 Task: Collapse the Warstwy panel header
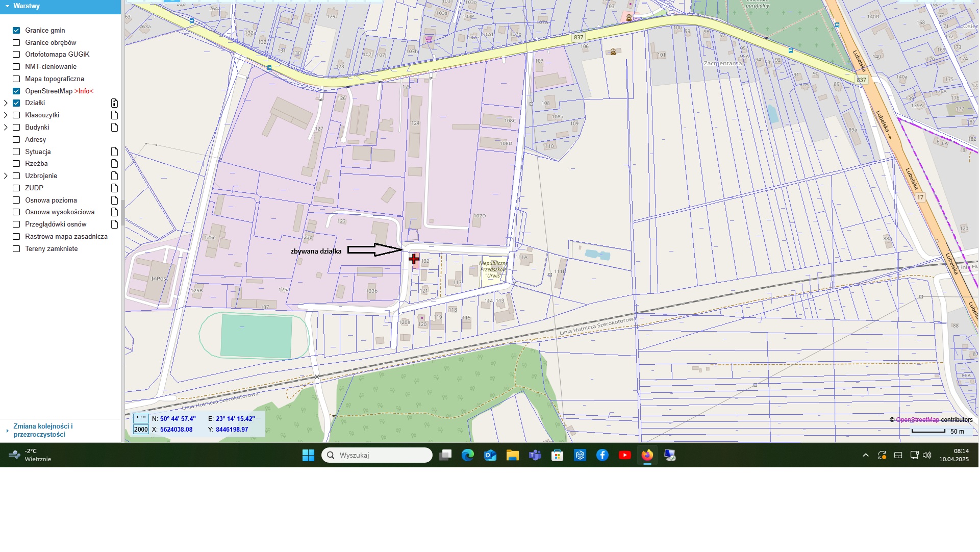[8, 6]
